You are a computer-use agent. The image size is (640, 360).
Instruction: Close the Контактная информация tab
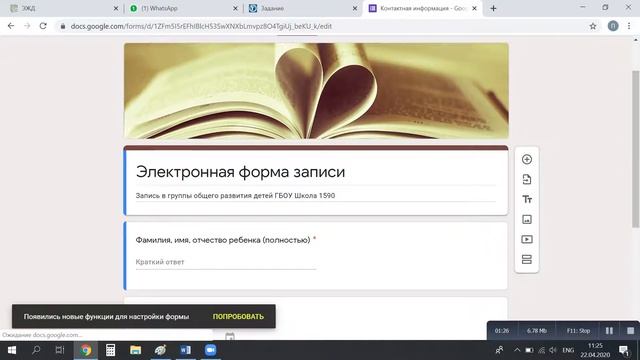coord(474,8)
